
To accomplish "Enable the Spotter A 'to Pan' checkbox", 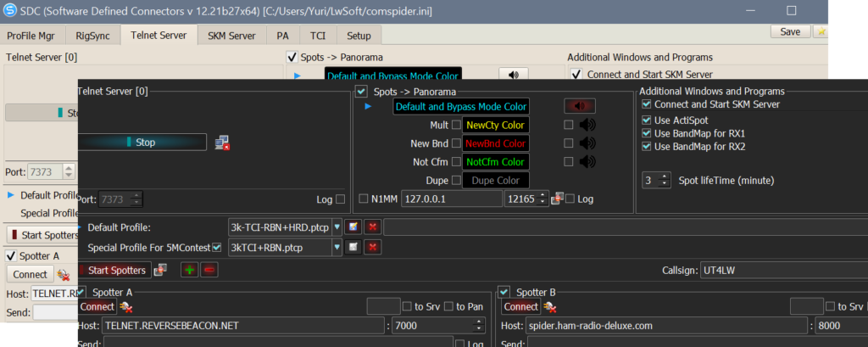I will (x=448, y=306).
